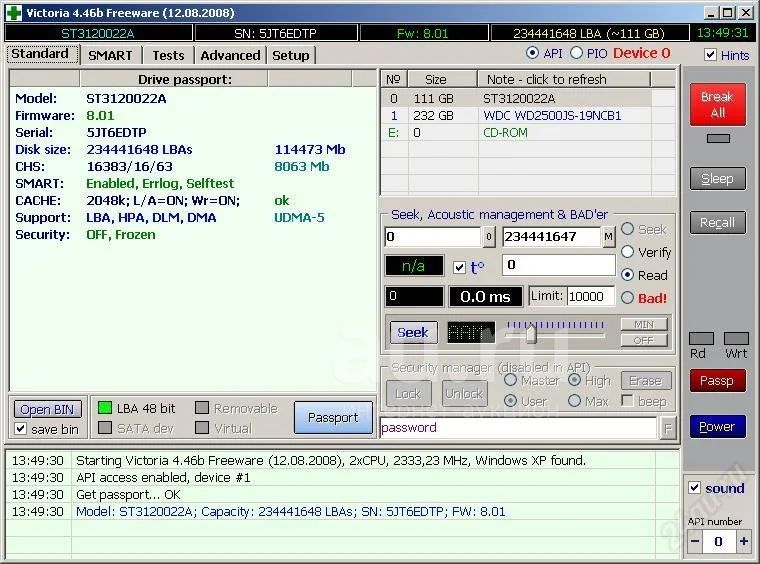
Task: Open the Advanced tab
Action: pyautogui.click(x=230, y=55)
